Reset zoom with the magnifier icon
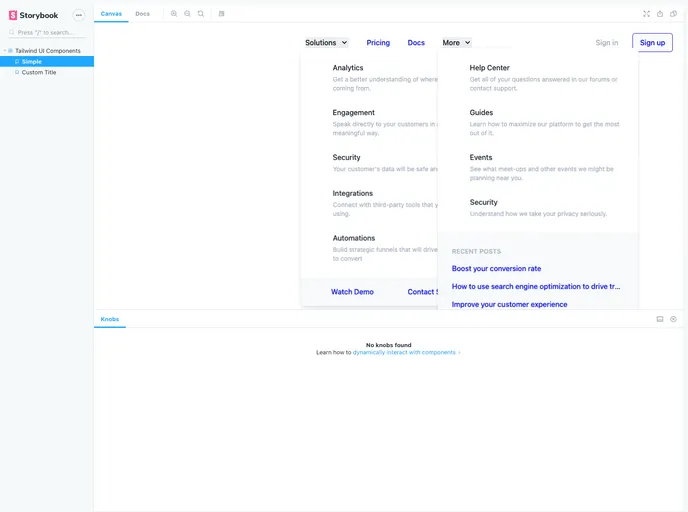The height and width of the screenshot is (512, 688). click(x=200, y=14)
